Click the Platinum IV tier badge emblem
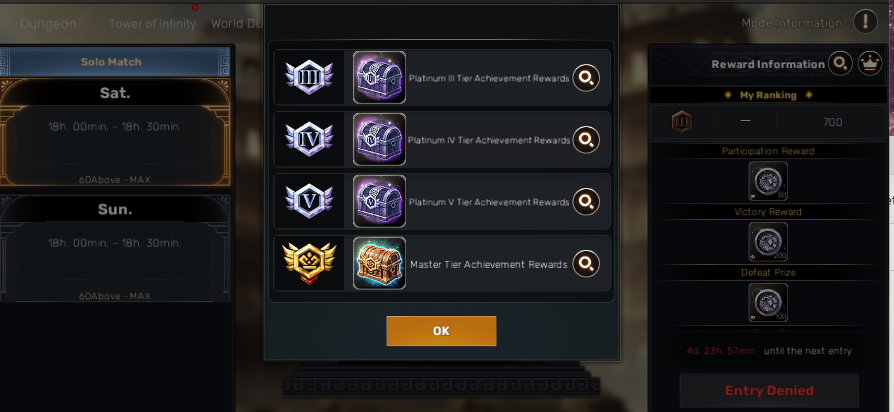Screen dimensions: 894x412 [x=309, y=140]
